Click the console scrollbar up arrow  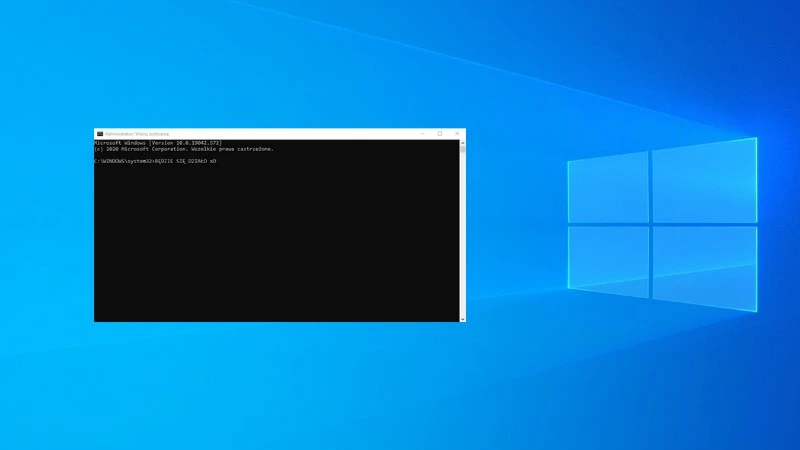pyautogui.click(x=462, y=142)
